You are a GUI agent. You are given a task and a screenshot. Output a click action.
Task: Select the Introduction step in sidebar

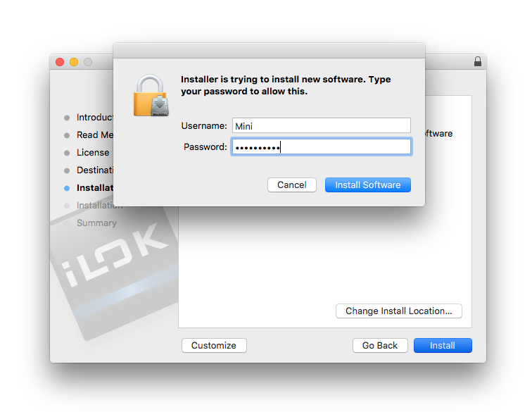95,117
